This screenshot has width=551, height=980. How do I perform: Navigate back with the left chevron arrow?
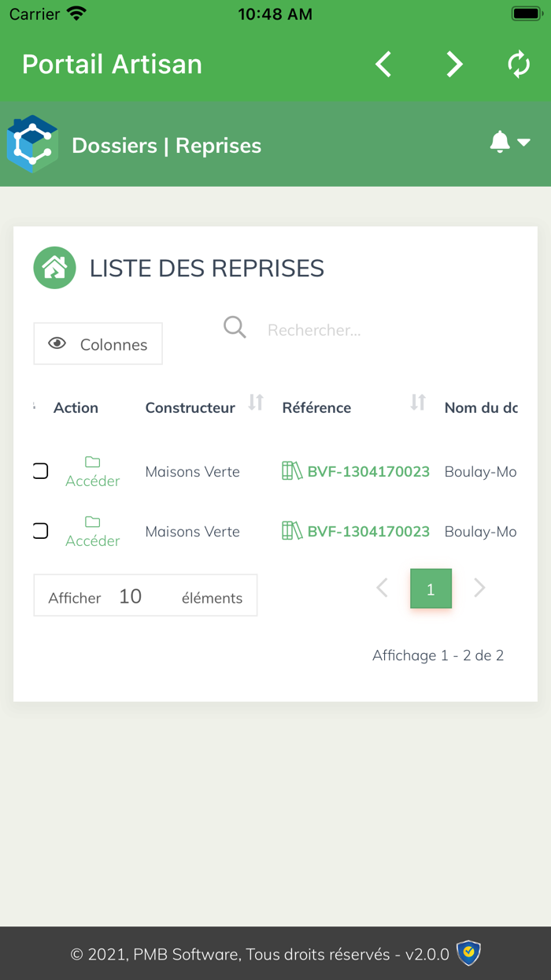383,65
